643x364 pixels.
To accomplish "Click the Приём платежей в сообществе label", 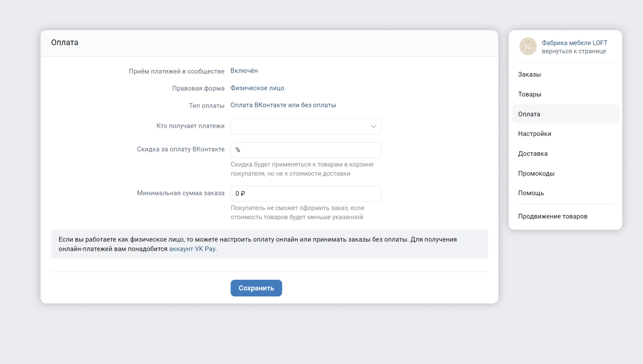I will (176, 71).
